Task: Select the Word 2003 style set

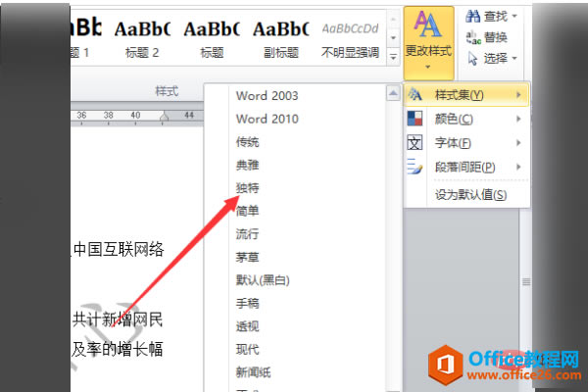Action: [267, 96]
